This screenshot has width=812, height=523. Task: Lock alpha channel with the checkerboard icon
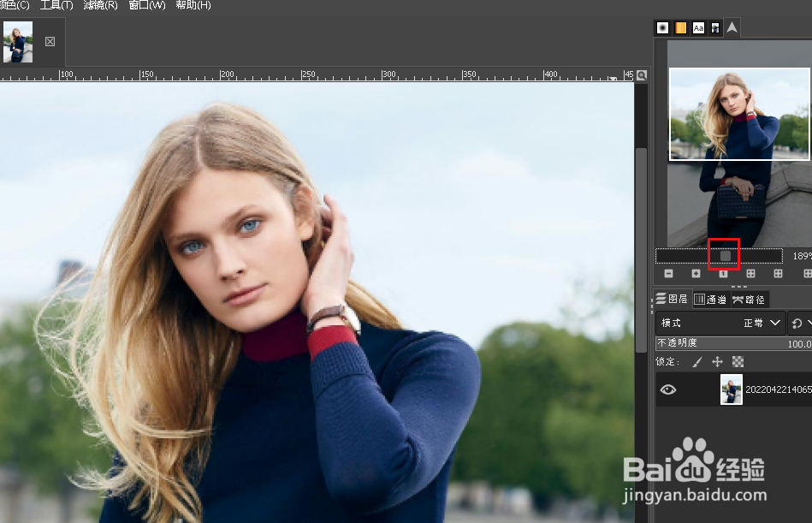click(x=738, y=362)
